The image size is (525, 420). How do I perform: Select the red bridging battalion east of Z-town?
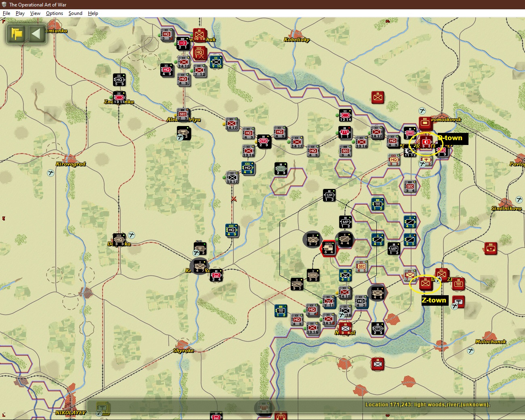[458, 283]
